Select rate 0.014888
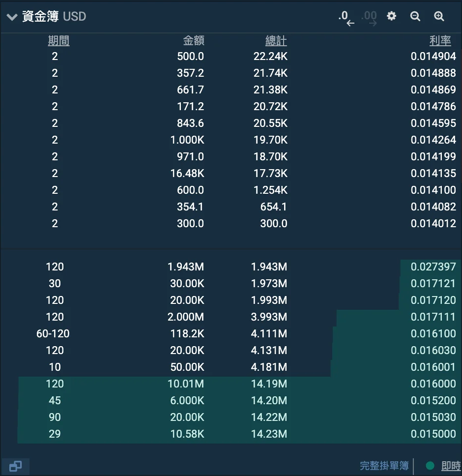 433,73
